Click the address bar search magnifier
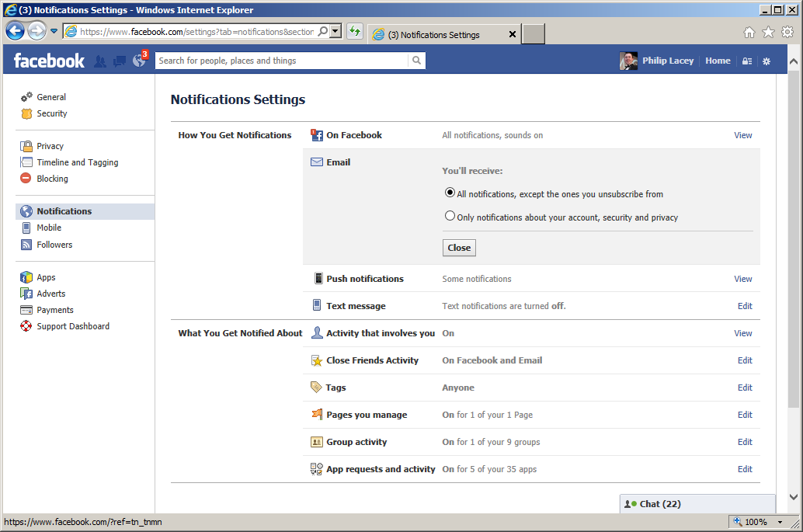Viewport: 803px width, 532px height. [x=322, y=31]
